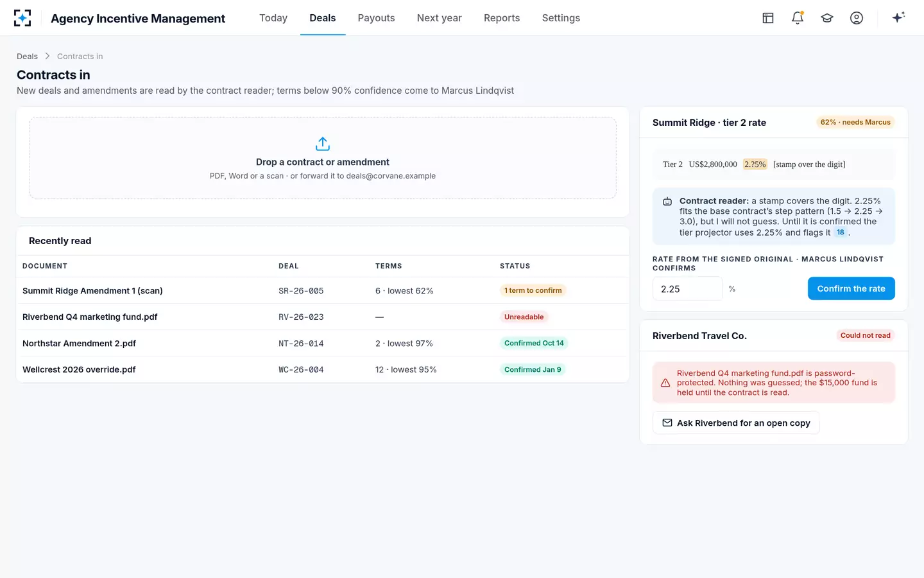Open the user account icon
924x578 pixels.
857,18
